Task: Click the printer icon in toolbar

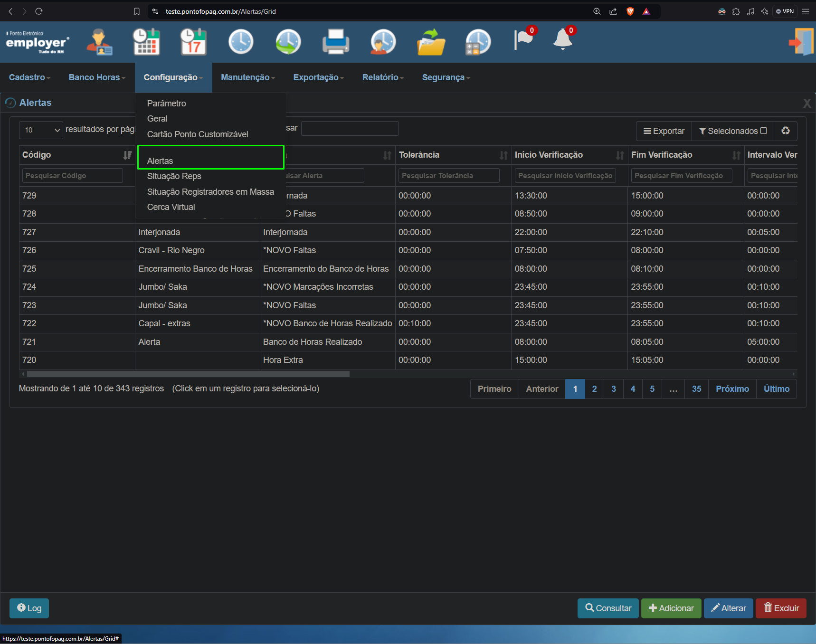Action: (x=336, y=42)
